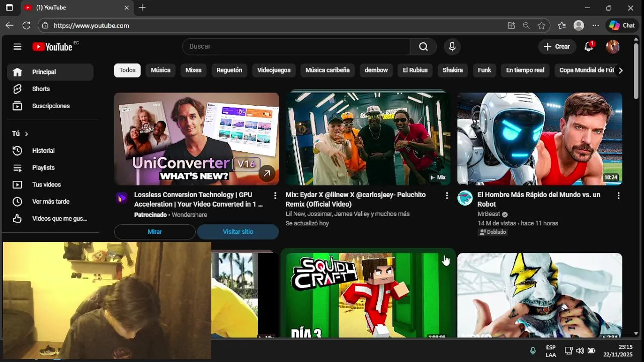Start voice search with microphone icon
Screen dimensions: 644x362
452,47
